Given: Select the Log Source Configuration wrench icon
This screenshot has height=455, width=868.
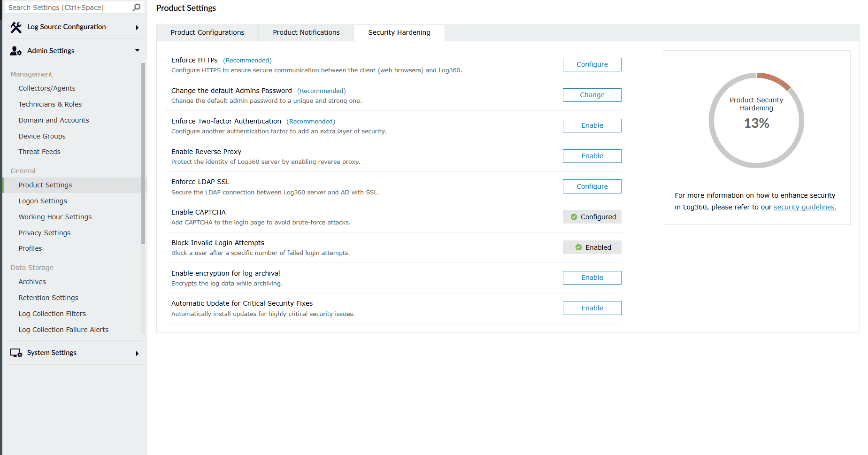Looking at the screenshot, I should pos(16,27).
